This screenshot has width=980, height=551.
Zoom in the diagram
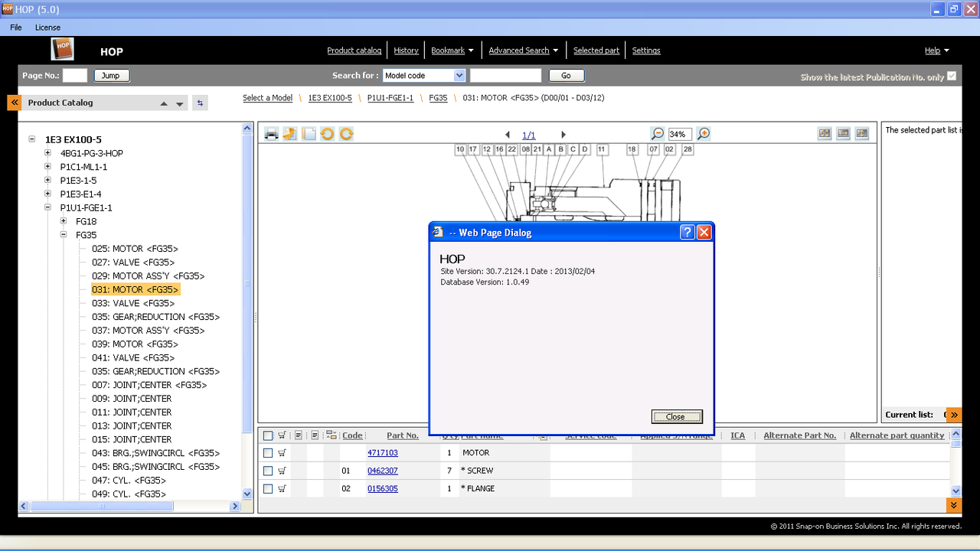pos(704,134)
